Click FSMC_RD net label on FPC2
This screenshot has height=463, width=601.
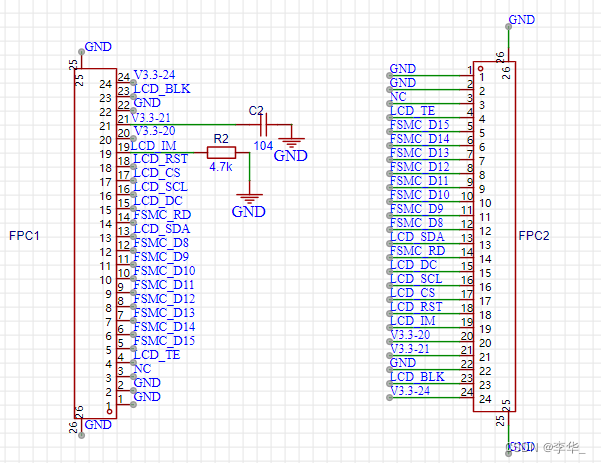tap(417, 251)
